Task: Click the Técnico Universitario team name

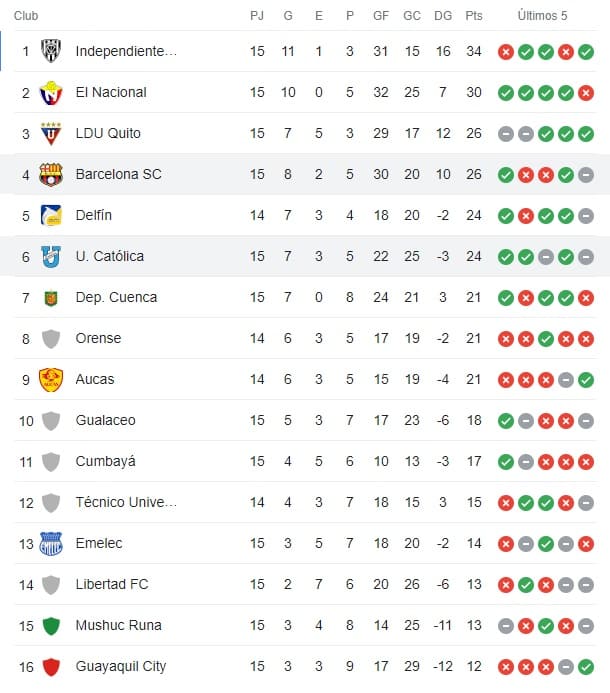Action: [x=125, y=502]
